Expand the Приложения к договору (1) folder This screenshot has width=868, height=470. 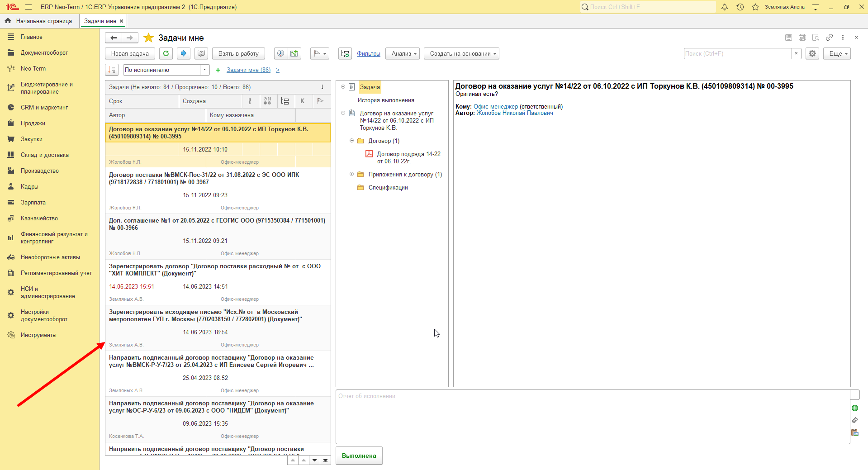[351, 174]
